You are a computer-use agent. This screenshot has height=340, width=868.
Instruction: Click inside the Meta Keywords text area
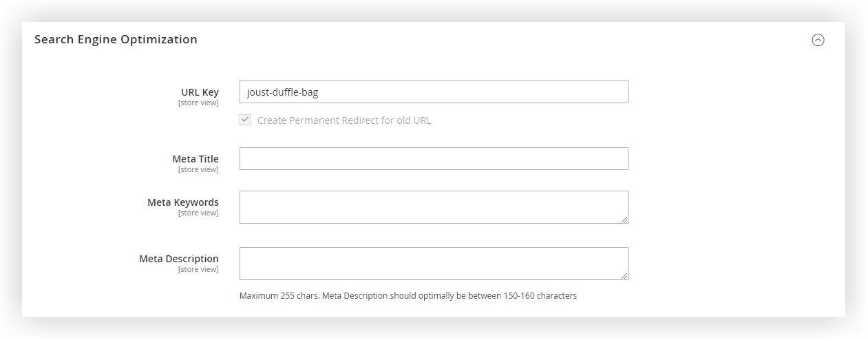tap(434, 207)
